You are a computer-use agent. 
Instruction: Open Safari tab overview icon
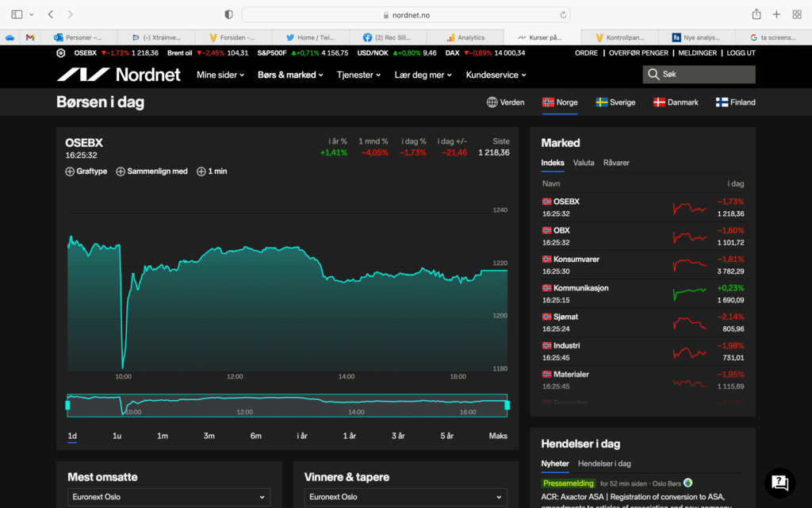pos(797,14)
